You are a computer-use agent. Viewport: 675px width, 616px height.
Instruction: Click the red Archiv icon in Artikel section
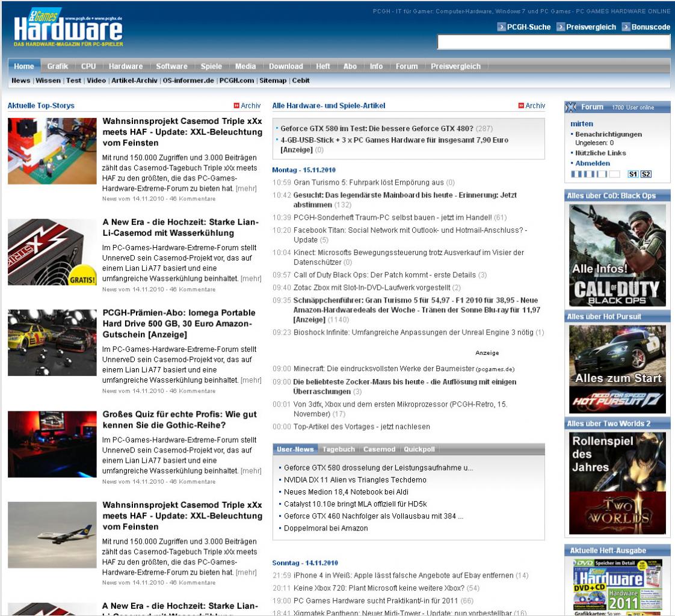click(x=521, y=105)
